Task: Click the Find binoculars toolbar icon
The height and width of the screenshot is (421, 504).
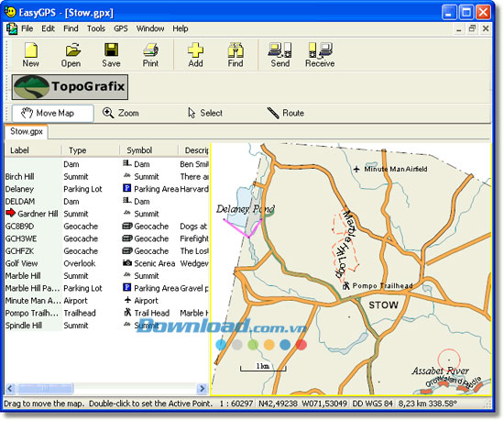Action: click(236, 55)
